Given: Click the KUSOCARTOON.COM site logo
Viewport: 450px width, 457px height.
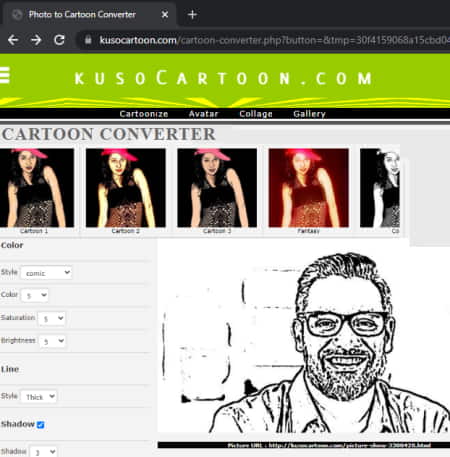Looking at the screenshot, I should click(x=223, y=79).
